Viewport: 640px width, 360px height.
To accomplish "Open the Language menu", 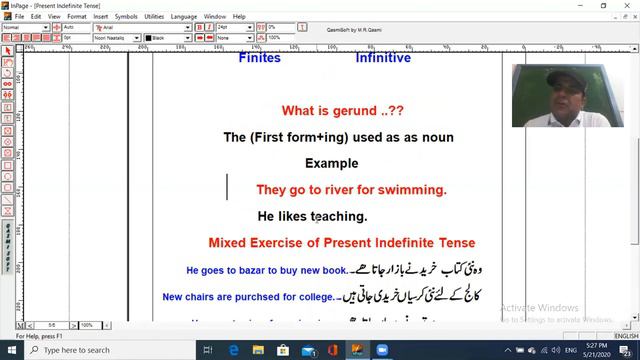I will (184, 17).
